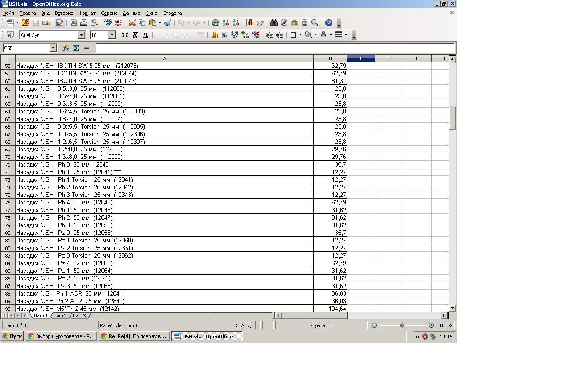Expand the font size dropdown

112,35
